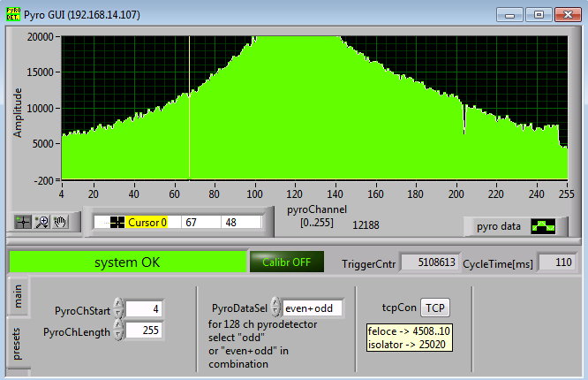Click the pyro data legend label
Screen dimensions: 588x380
tap(500, 226)
